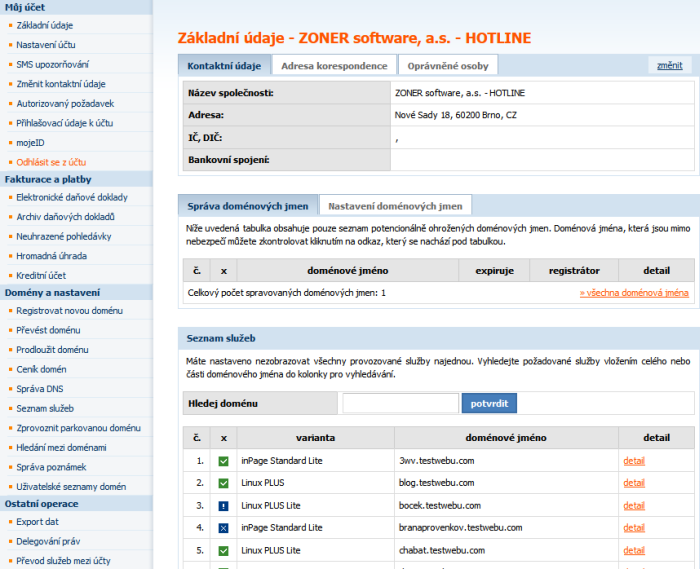Image resolution: width=700 pixels, height=569 pixels.
Task: Click the green status icon for blog.testwebu.com
Action: click(224, 483)
